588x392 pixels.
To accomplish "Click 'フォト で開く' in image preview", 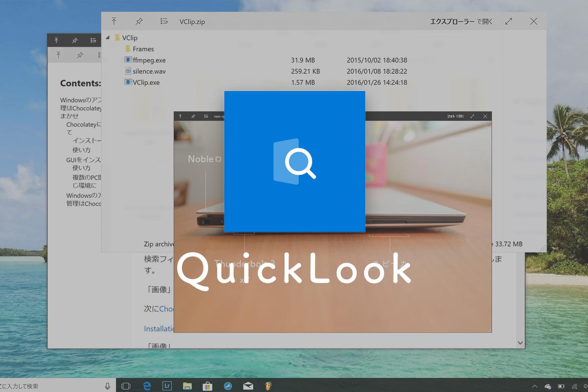I will tap(456, 116).
